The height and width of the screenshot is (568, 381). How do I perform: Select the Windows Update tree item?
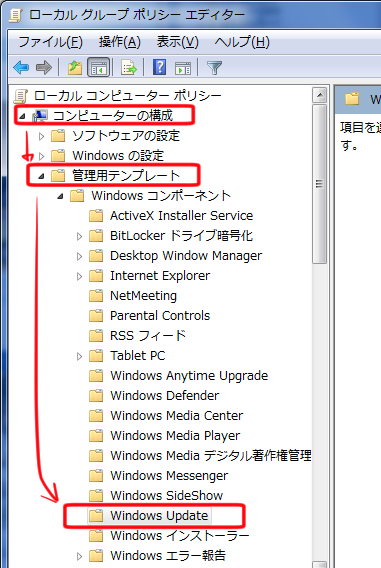[x=159, y=515]
